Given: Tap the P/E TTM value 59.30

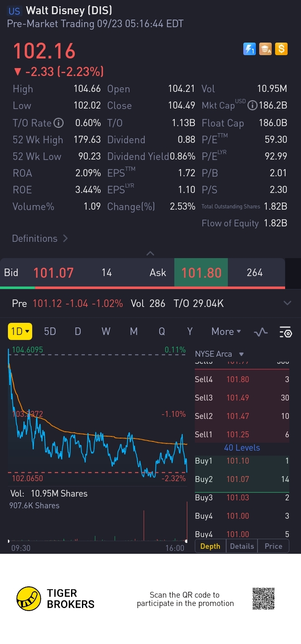Looking at the screenshot, I should click(x=276, y=140).
